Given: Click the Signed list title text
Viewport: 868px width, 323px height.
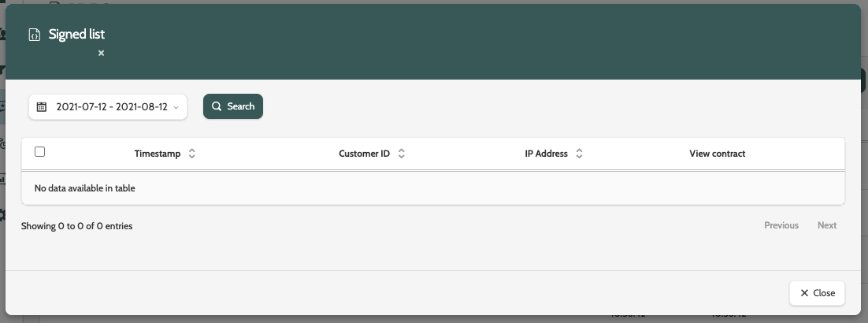Looking at the screenshot, I should point(76,35).
